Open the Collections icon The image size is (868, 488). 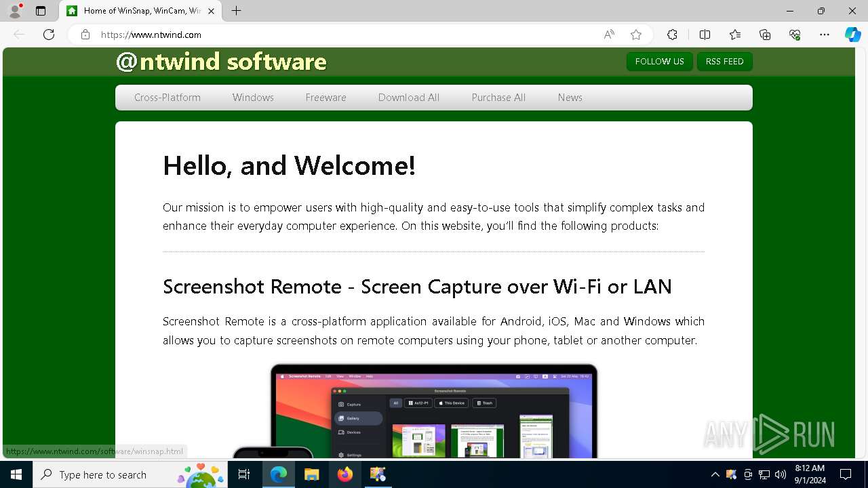[x=765, y=35]
